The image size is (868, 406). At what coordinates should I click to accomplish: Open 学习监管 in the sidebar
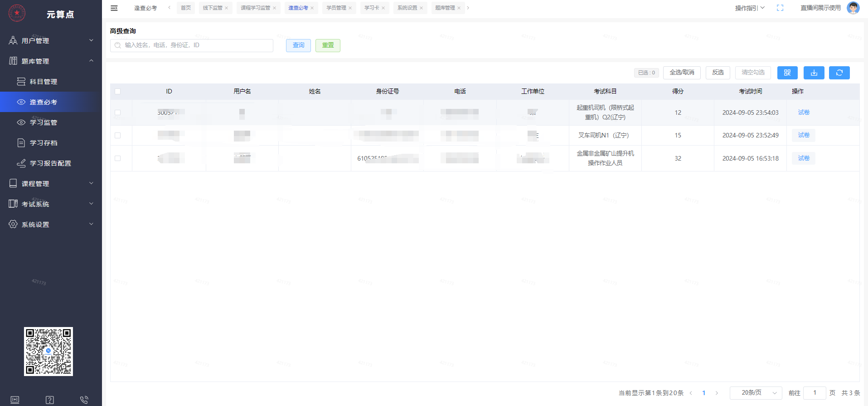(x=51, y=122)
